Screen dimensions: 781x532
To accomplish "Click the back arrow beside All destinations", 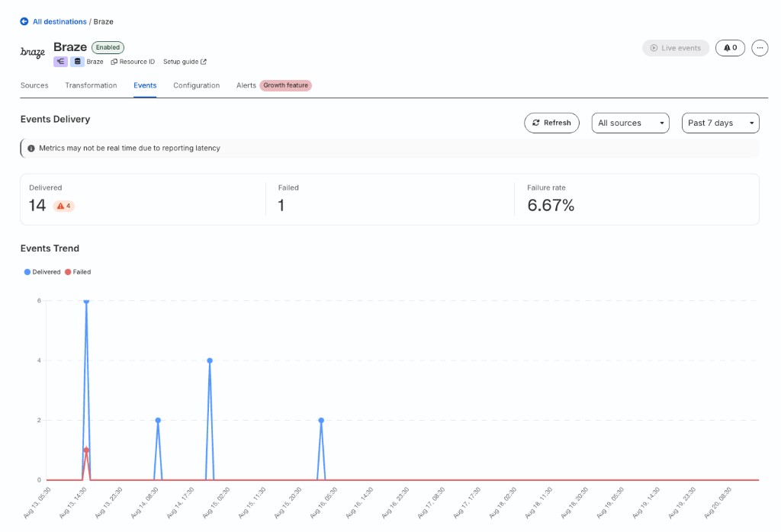I will [24, 21].
